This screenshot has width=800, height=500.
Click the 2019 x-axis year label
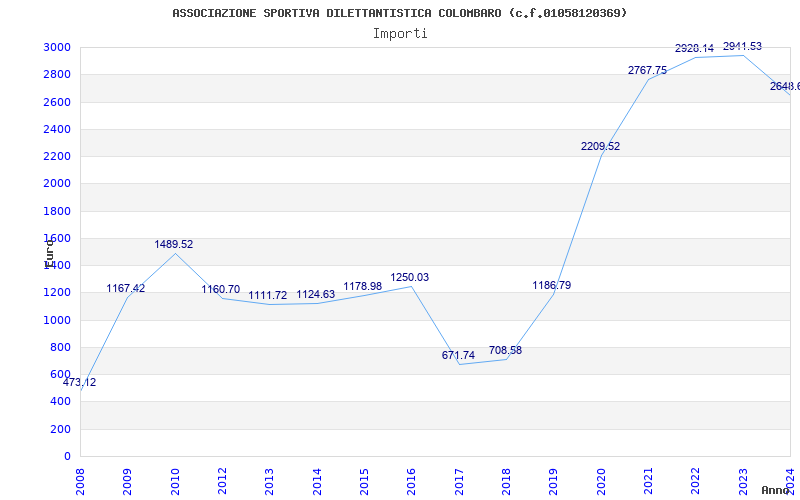554,481
